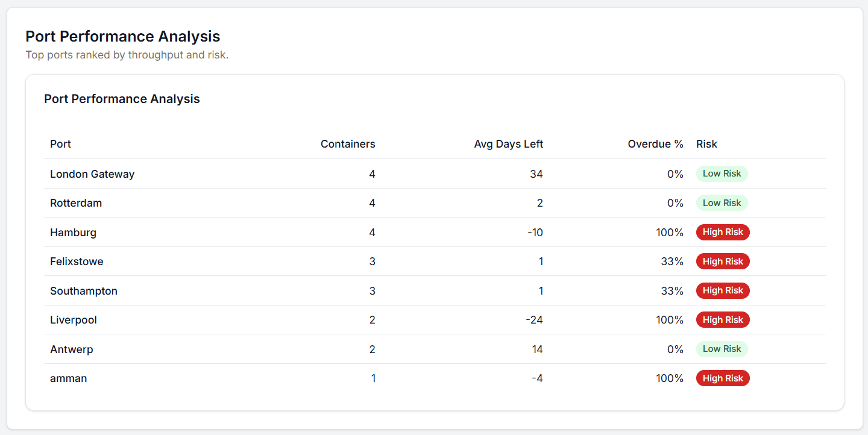Sort by the Overdue % column header
868x435 pixels.
click(656, 144)
